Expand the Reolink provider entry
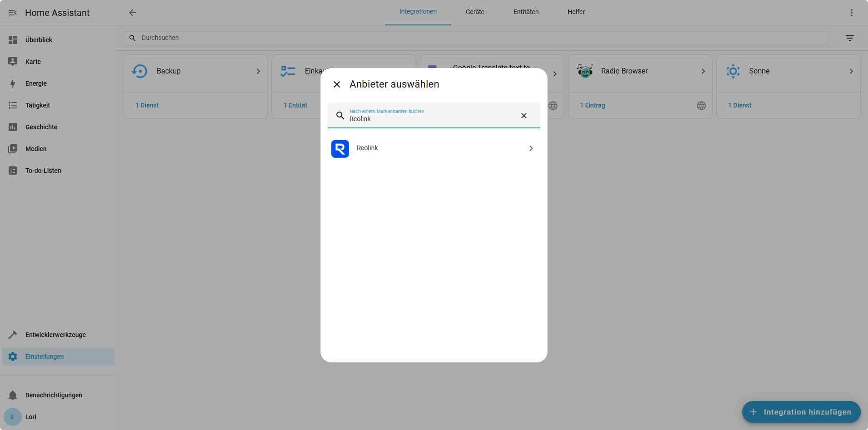Viewport: 868px width, 430px height. click(x=434, y=148)
